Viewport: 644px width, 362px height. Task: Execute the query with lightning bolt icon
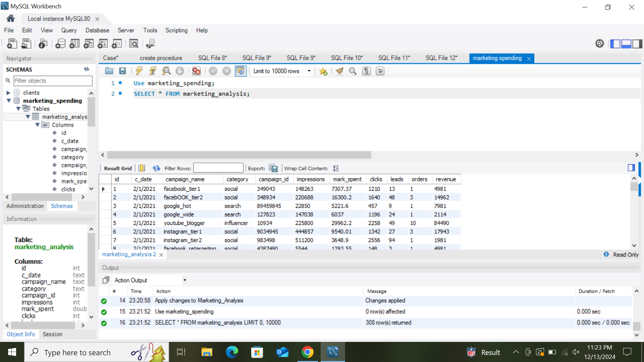point(139,71)
